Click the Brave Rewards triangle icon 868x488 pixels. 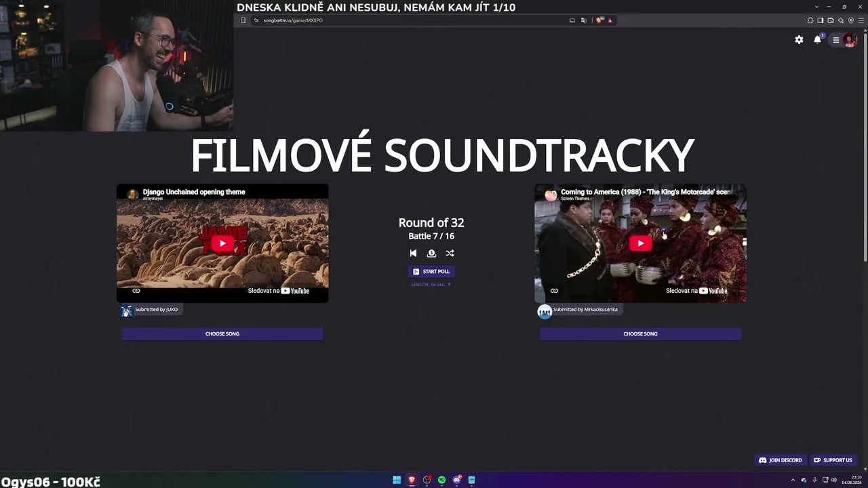pos(610,20)
